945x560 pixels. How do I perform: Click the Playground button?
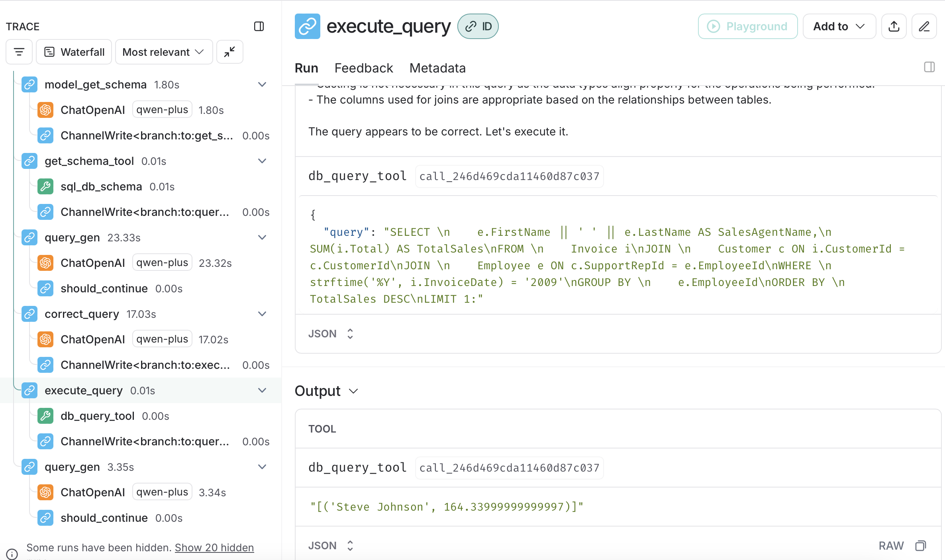pos(747,26)
